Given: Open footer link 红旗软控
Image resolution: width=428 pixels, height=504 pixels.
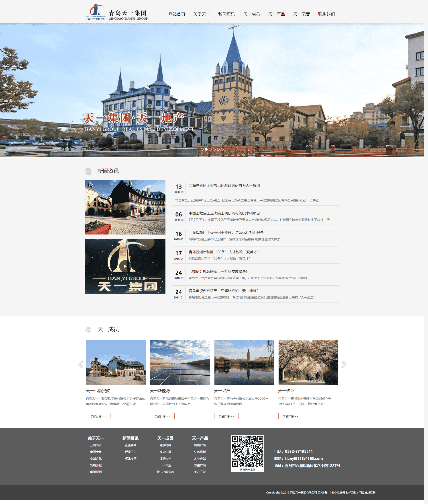Looking at the screenshot, I should click(x=165, y=459).
